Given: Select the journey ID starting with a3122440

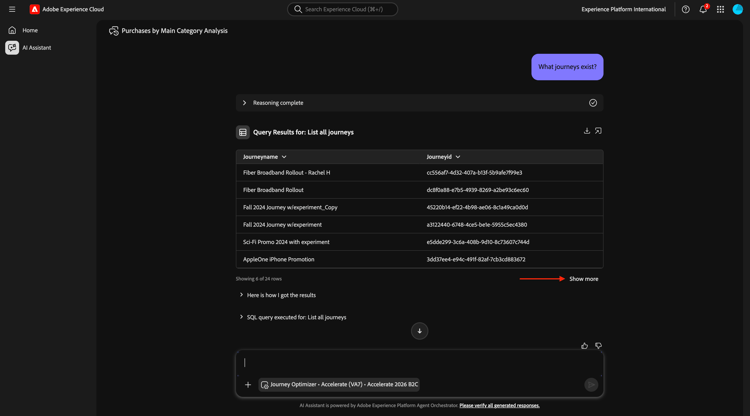Looking at the screenshot, I should 477,225.
